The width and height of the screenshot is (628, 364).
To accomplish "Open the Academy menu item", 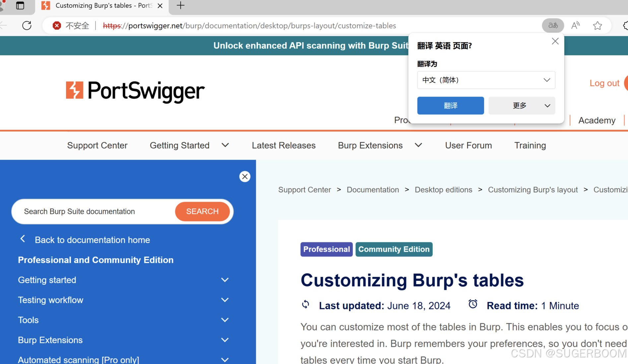I will tap(597, 120).
